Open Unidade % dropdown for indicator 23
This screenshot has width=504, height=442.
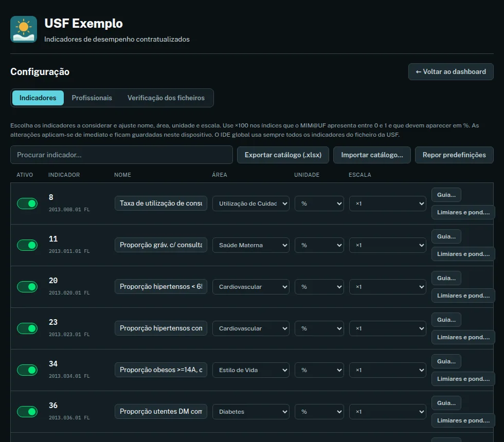click(319, 328)
